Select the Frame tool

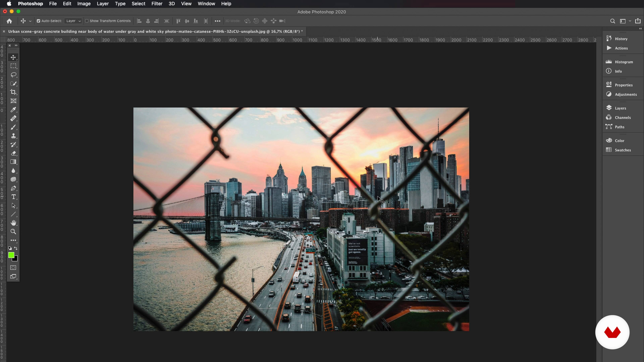[x=13, y=101]
